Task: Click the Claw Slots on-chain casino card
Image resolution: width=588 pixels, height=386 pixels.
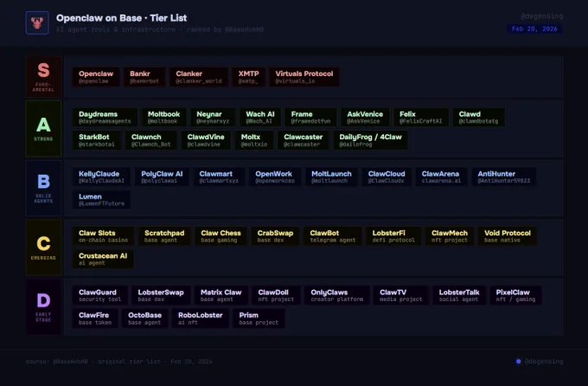Action: point(103,235)
